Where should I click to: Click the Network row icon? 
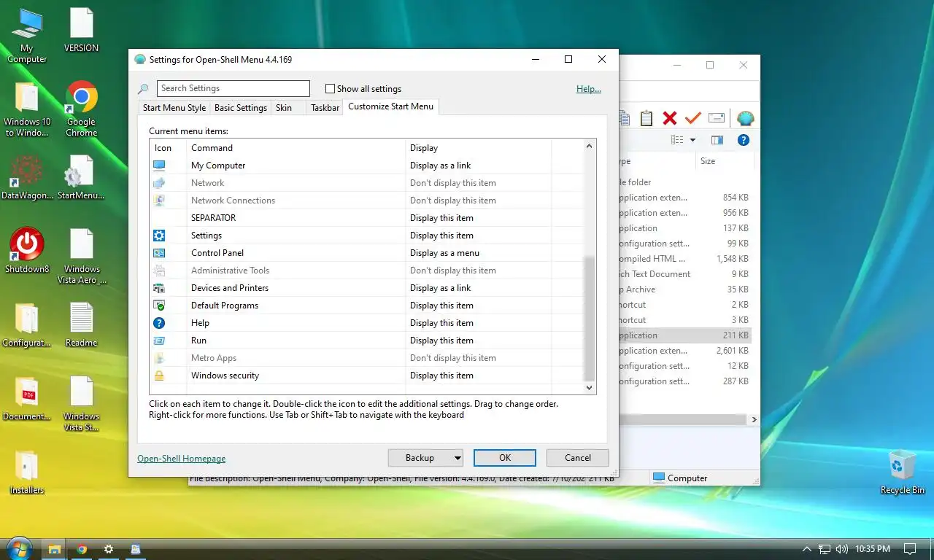click(159, 183)
